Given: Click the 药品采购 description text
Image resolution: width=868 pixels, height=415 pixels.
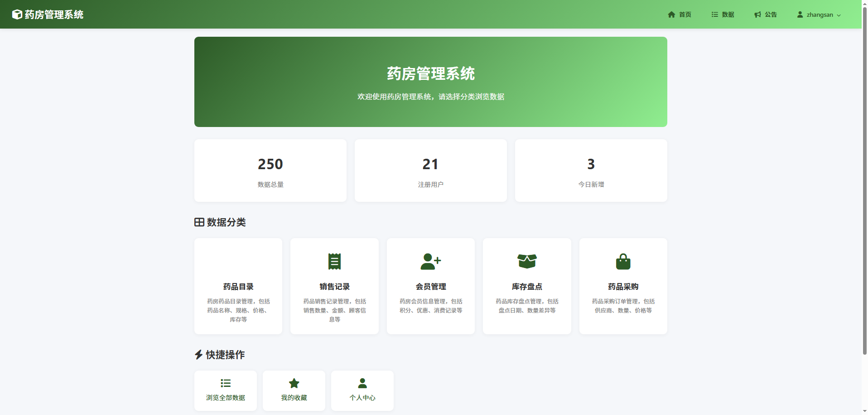Looking at the screenshot, I should coord(623,306).
